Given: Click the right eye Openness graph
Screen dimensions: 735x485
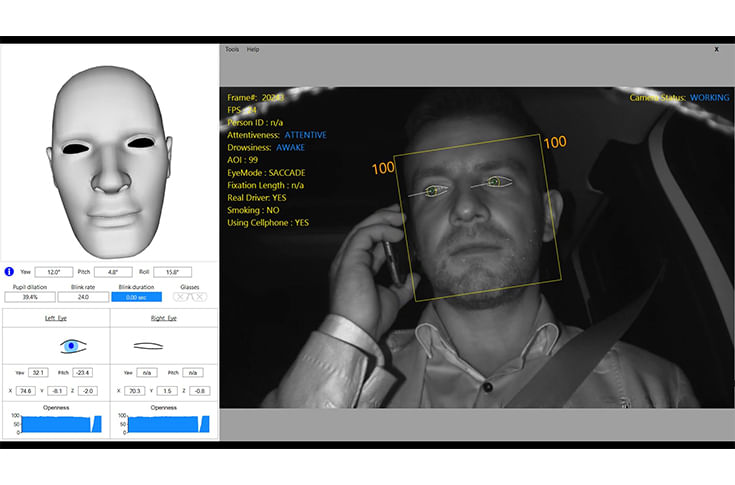Looking at the screenshot, I should coord(163,424).
